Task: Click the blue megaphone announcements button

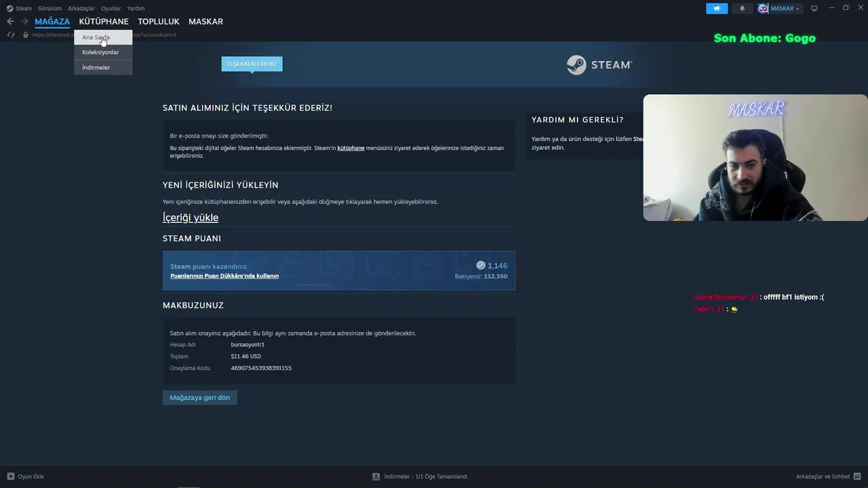Action: click(717, 8)
